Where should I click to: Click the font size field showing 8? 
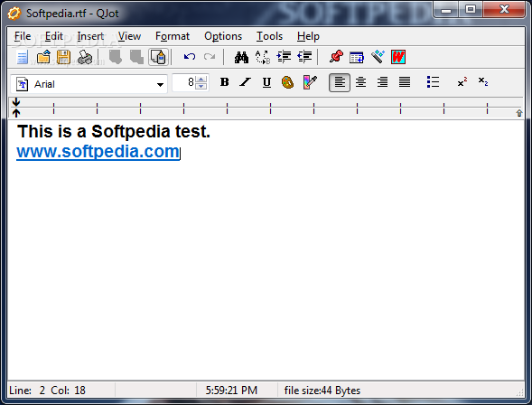pos(184,82)
